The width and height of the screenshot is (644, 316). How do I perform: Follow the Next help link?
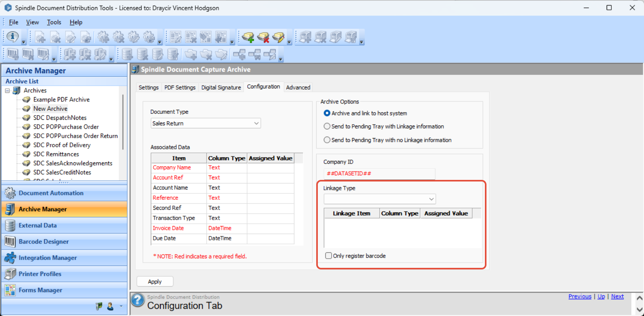pos(617,296)
